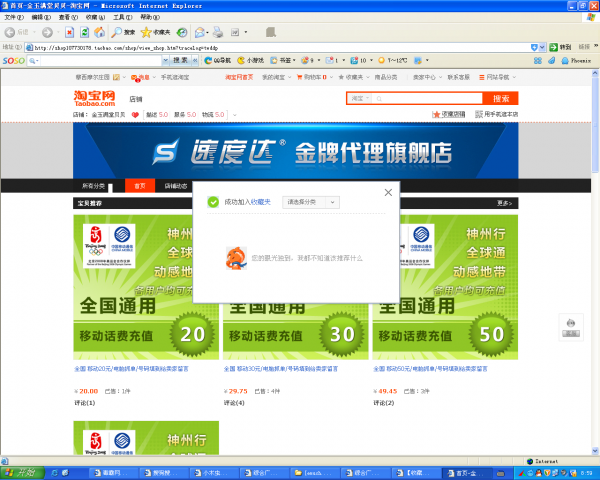Open the All Categories tab in shop nav
Image resolution: width=600 pixels, height=480 pixels.
click(93, 186)
